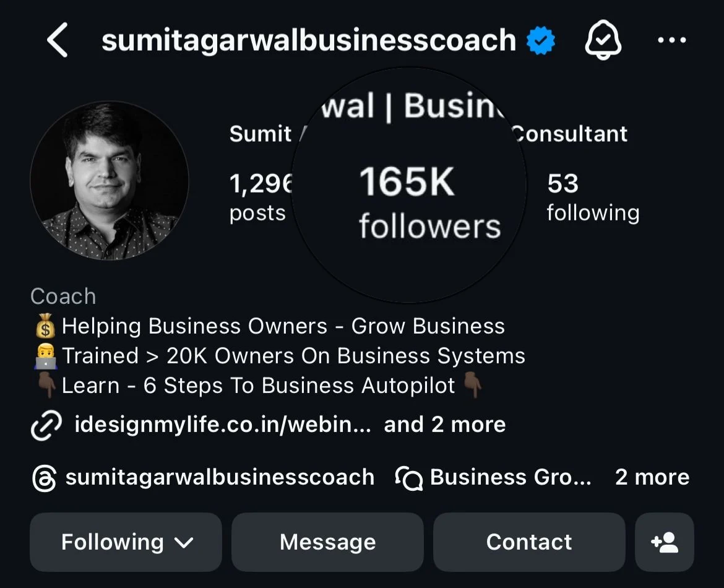The width and height of the screenshot is (724, 588).
Task: Expand the 'and 2 more' links
Action: click(x=444, y=425)
